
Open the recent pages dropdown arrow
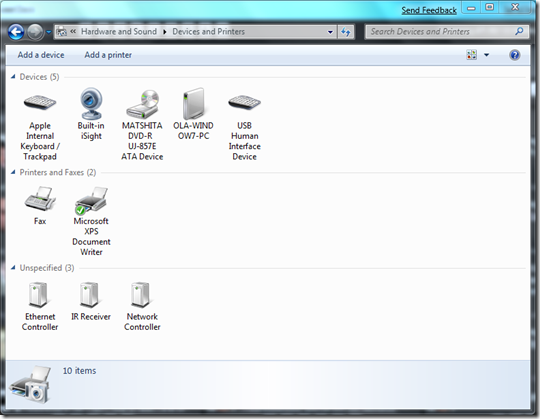point(49,32)
